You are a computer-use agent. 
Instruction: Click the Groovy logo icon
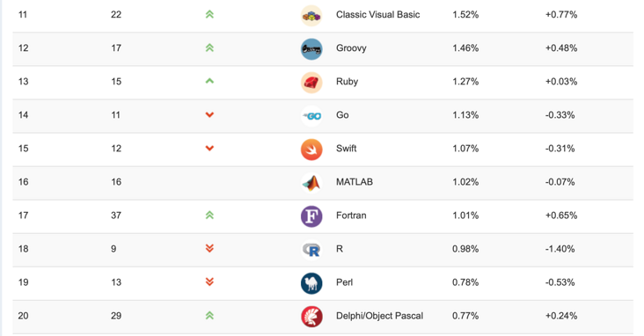(311, 49)
